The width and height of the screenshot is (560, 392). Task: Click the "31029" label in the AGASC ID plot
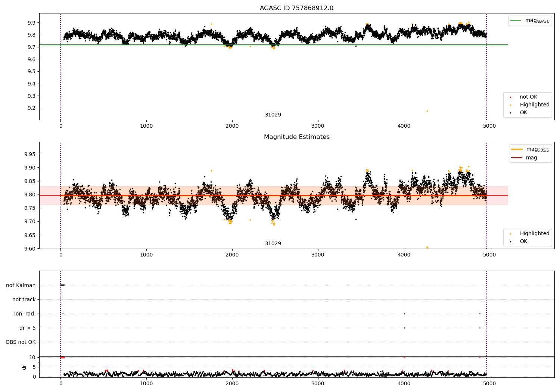[x=273, y=115]
